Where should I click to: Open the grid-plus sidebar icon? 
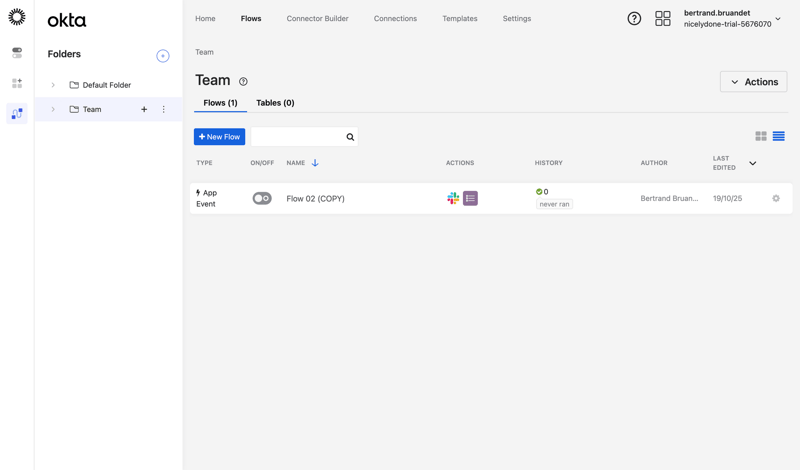tap(17, 83)
